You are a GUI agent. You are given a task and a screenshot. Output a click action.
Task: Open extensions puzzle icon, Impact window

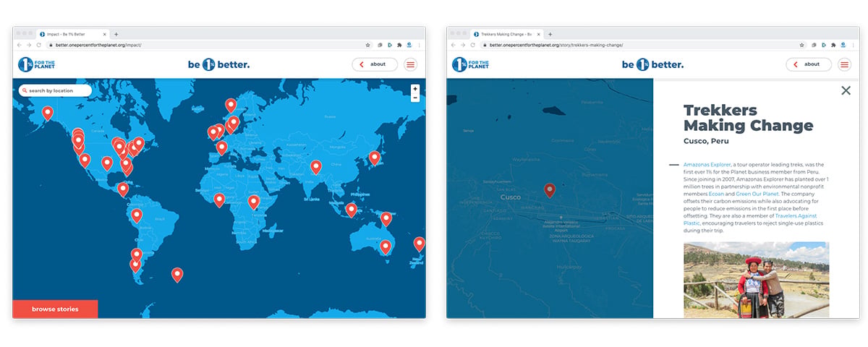pyautogui.click(x=399, y=45)
